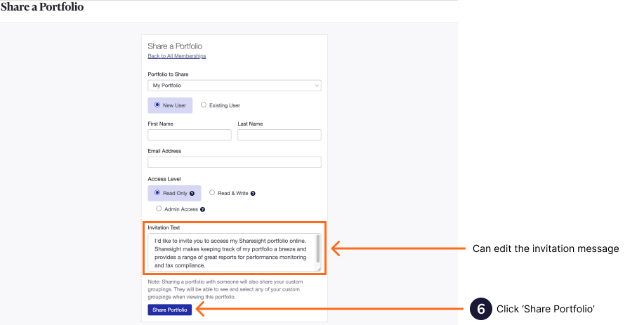Image resolution: width=644 pixels, height=325 pixels.
Task: Click the help icon beside Admin Access
Action: pyautogui.click(x=202, y=210)
